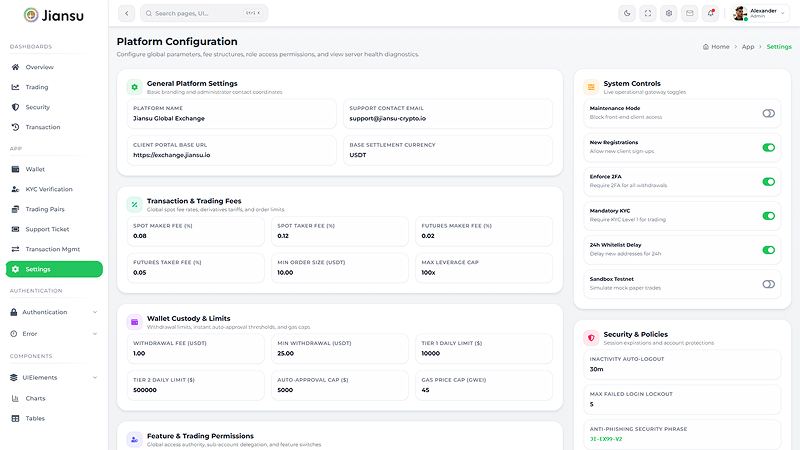
Task: Expand the UIElements sidebar menu
Action: [x=54, y=378]
